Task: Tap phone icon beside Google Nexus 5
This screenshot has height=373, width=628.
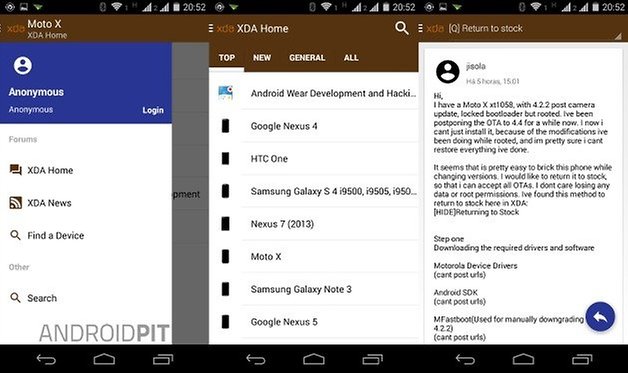Action: pos(225,322)
